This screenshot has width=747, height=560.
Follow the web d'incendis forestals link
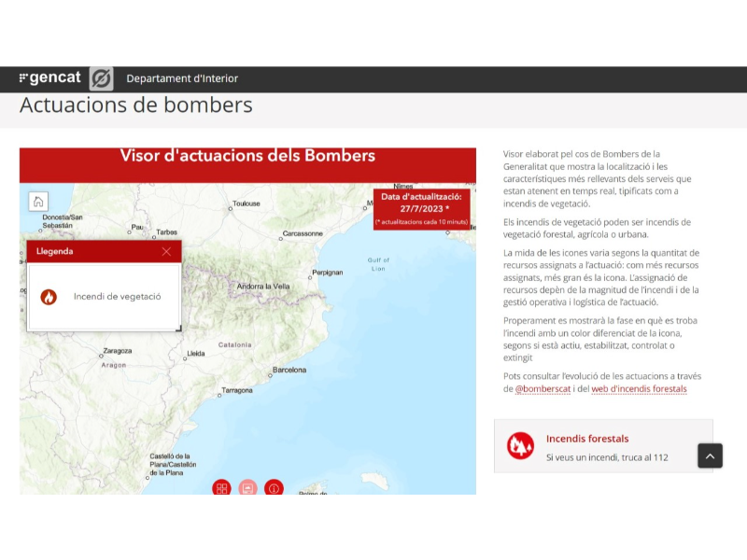[x=639, y=388]
